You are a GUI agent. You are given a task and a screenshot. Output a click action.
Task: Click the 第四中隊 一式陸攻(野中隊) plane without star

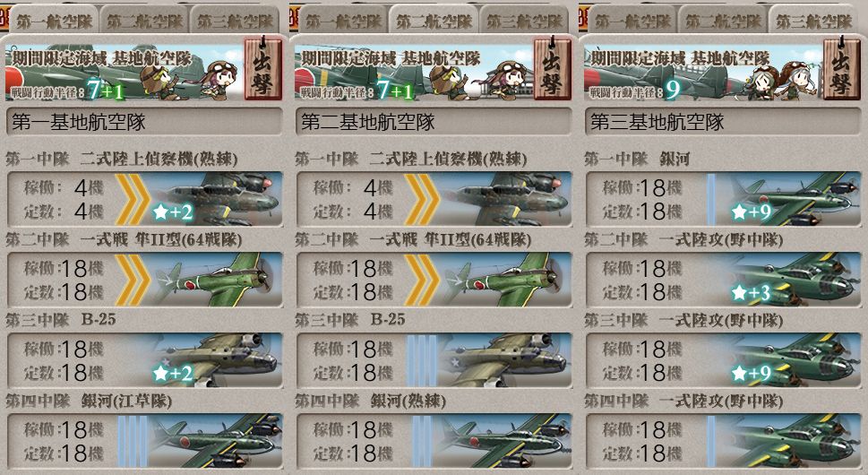(724, 441)
